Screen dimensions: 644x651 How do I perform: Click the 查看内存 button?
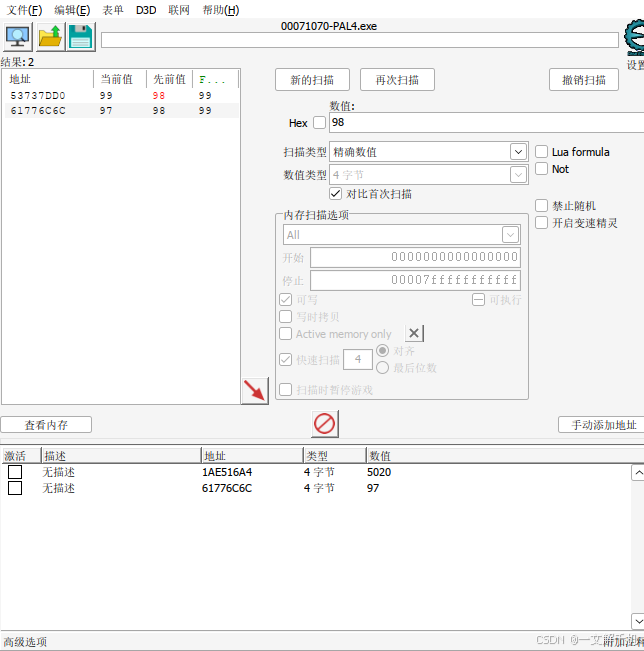coord(46,425)
